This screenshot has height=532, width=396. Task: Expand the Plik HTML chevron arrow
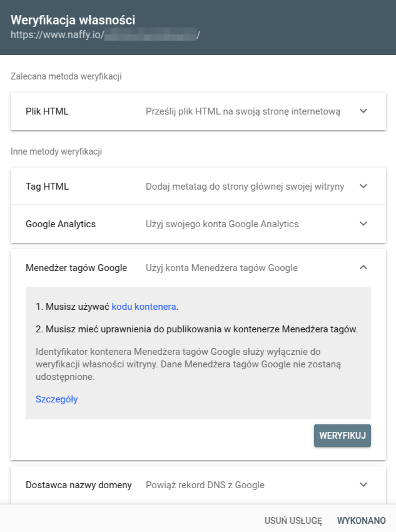coord(363,111)
